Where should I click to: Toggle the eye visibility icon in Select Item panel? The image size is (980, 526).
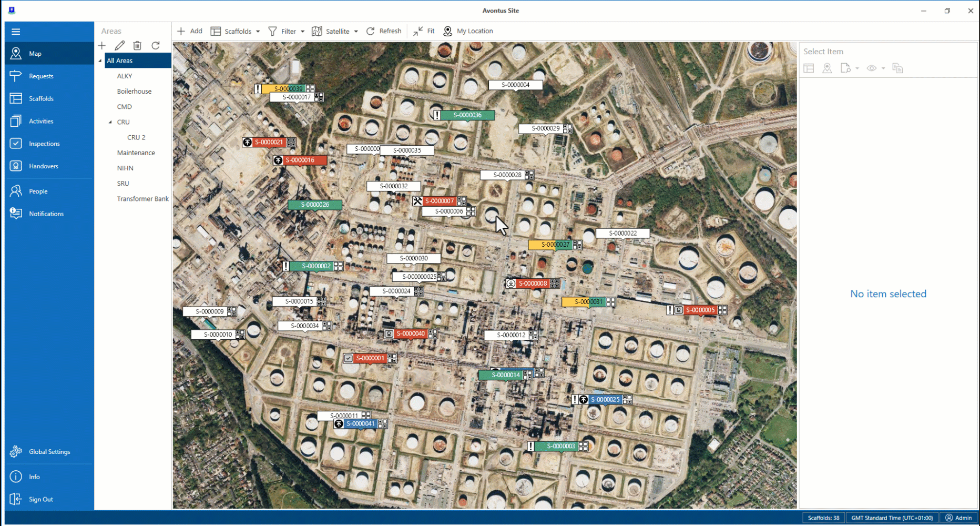[872, 68]
